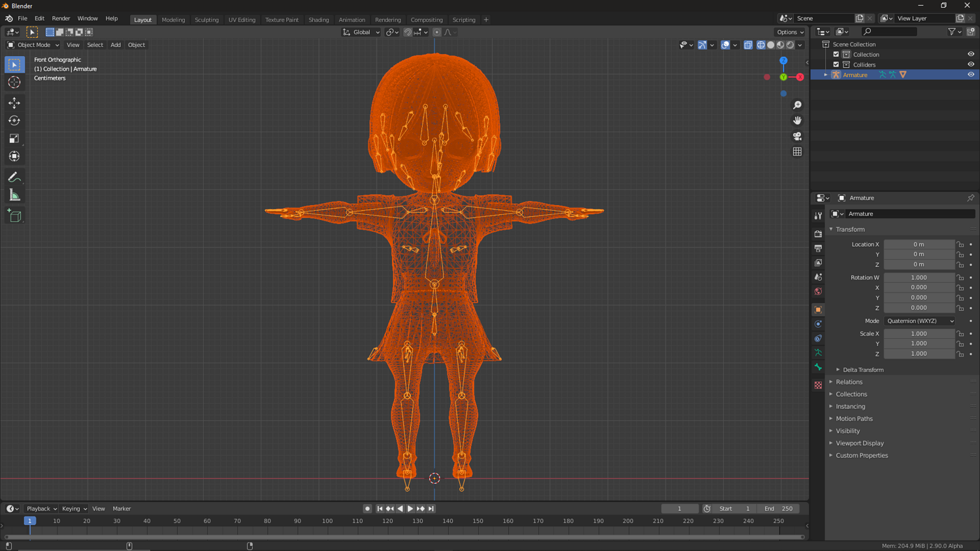Open the Render menu
Screen dimensions: 980x551
click(61, 19)
